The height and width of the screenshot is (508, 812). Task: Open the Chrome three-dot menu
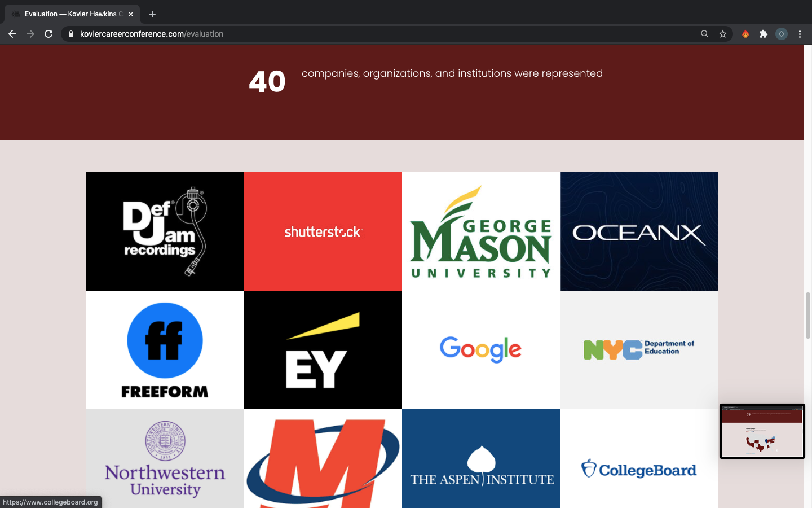point(800,34)
